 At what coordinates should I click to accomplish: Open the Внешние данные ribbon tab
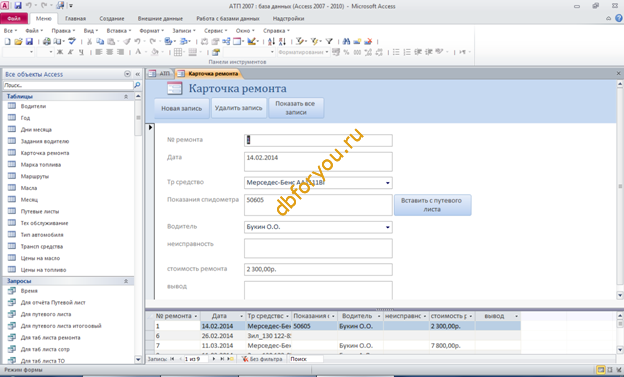tap(160, 18)
